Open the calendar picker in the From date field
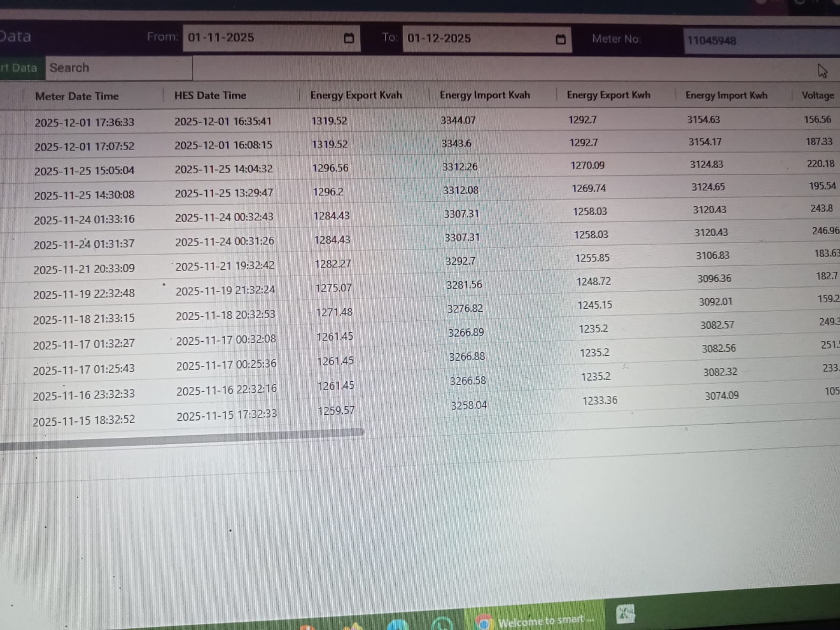The height and width of the screenshot is (630, 840). coord(349,38)
